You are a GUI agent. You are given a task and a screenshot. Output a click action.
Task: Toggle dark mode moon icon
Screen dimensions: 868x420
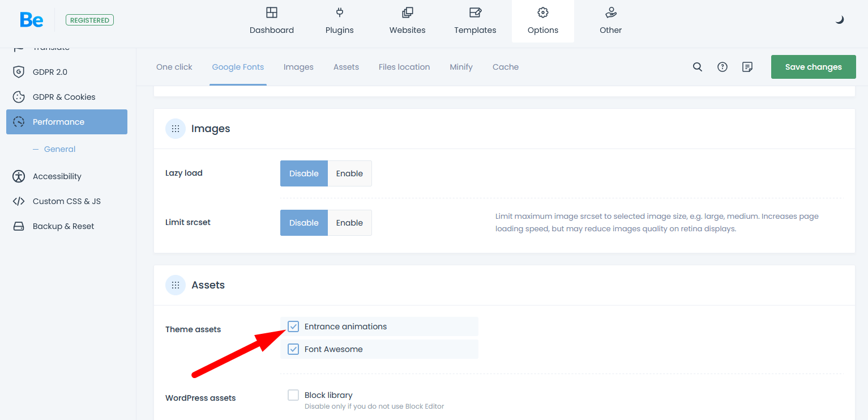(x=840, y=20)
